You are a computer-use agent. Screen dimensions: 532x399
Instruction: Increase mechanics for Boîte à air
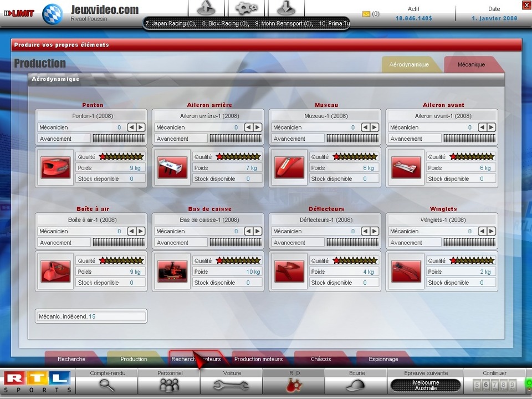[x=141, y=232]
